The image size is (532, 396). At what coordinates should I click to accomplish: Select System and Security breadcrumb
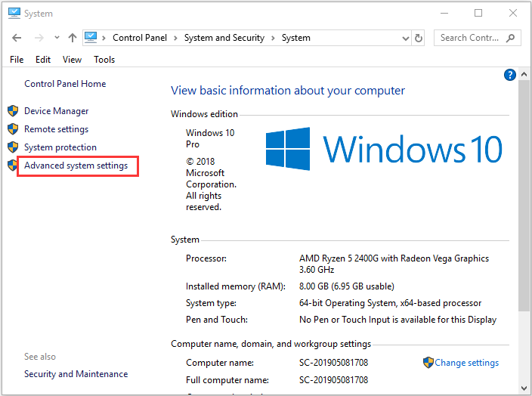(x=224, y=38)
